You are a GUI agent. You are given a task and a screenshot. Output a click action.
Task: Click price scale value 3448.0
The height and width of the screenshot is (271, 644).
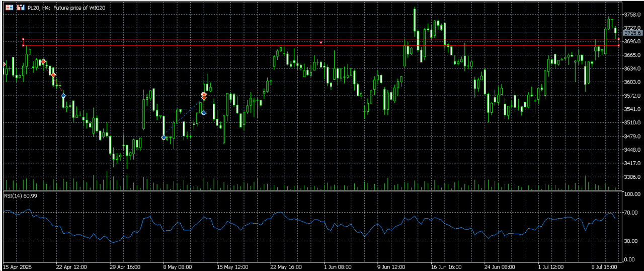click(632, 150)
